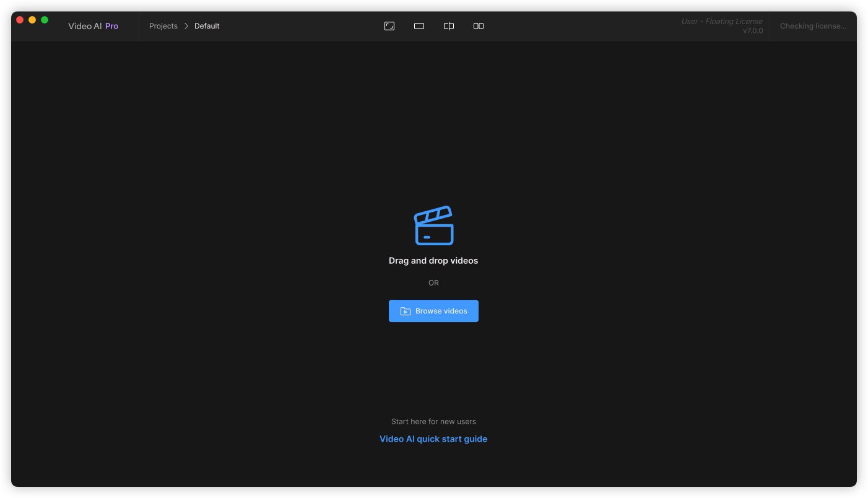
Task: Go to Projects in the breadcrumb
Action: point(163,26)
